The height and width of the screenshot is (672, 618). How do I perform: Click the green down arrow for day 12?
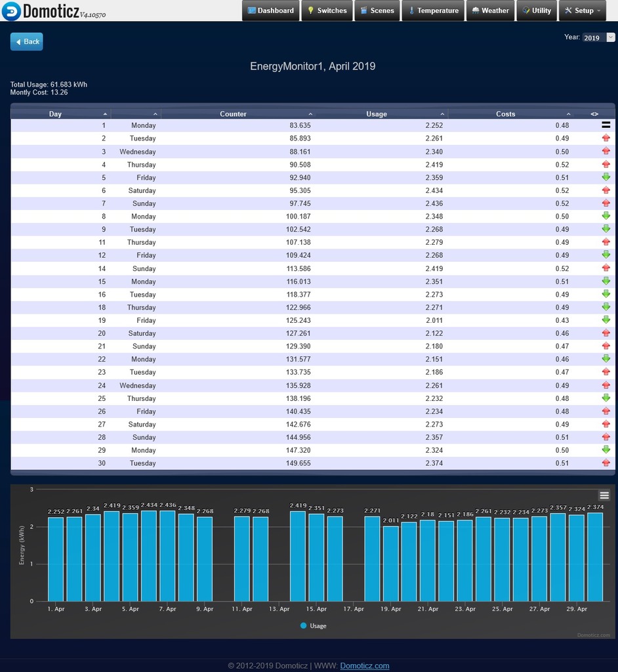606,255
